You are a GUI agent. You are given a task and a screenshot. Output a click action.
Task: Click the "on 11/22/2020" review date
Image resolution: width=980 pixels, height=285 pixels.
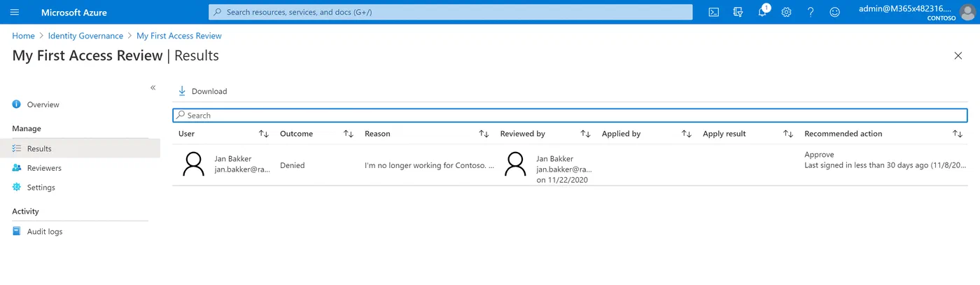point(562,180)
